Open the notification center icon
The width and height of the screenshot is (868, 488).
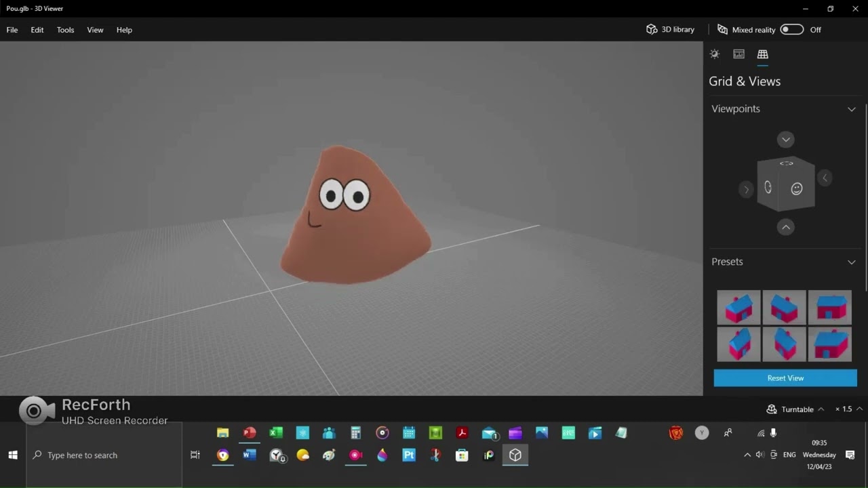point(850,455)
